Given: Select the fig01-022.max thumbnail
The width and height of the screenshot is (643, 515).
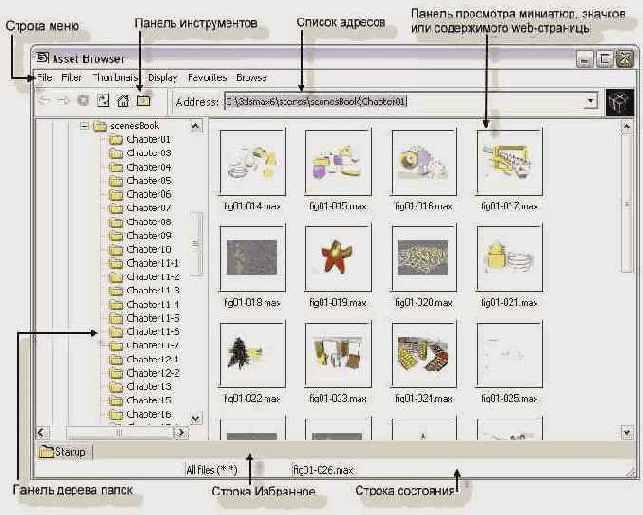Looking at the screenshot, I should [252, 355].
